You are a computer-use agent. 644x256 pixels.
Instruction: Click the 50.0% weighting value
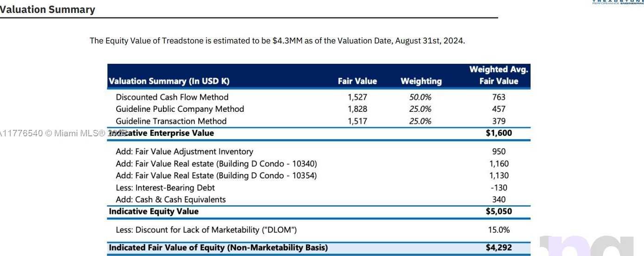tap(420, 97)
